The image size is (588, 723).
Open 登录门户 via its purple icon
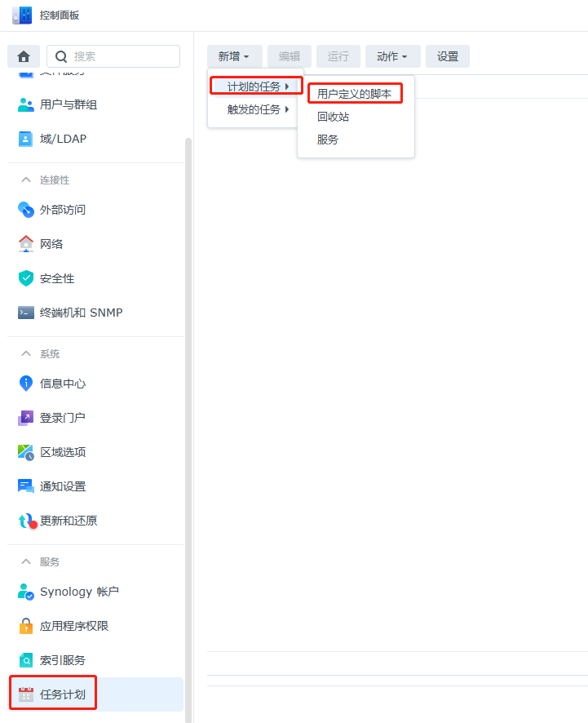tap(26, 418)
